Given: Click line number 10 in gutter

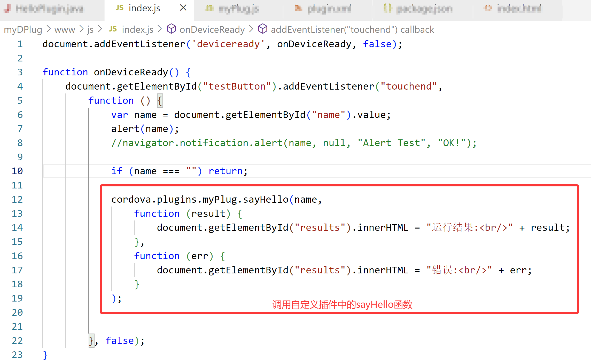Looking at the screenshot, I should 17,171.
